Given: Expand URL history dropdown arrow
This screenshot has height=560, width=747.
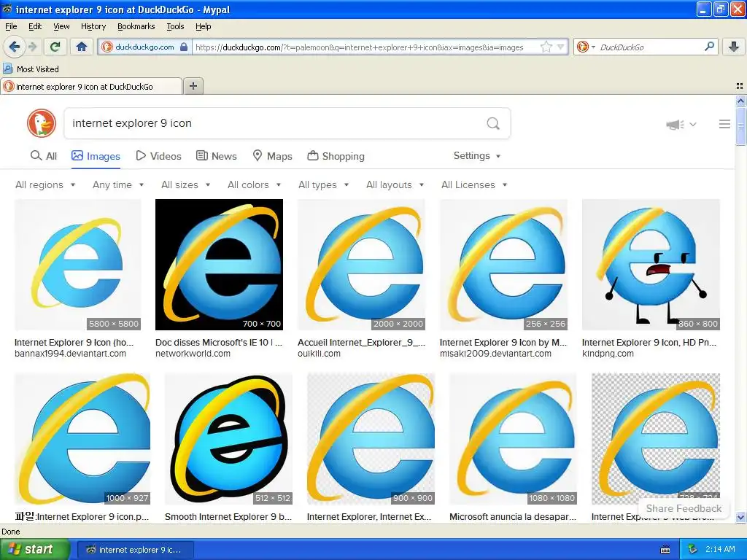Looking at the screenshot, I should point(561,47).
